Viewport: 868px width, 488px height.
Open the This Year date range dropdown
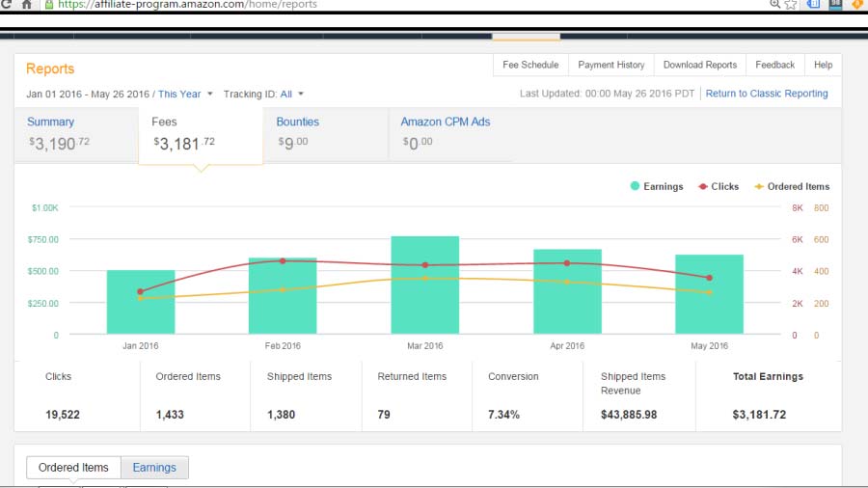[185, 95]
